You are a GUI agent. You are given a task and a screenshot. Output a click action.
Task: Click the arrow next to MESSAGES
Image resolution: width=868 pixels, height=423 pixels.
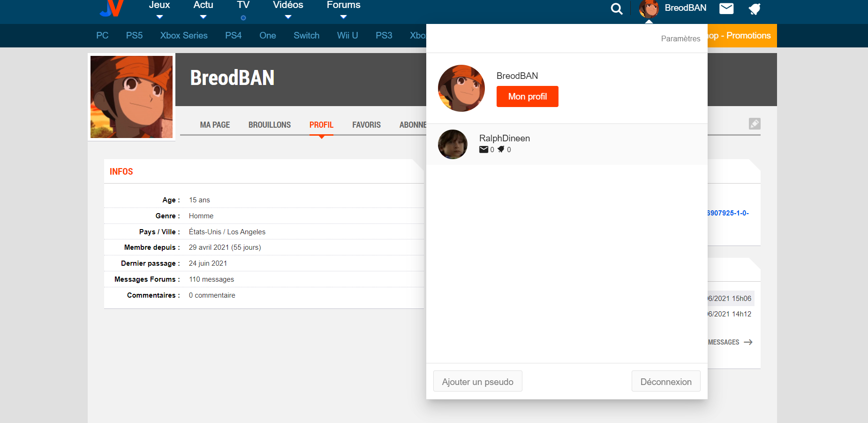748,342
